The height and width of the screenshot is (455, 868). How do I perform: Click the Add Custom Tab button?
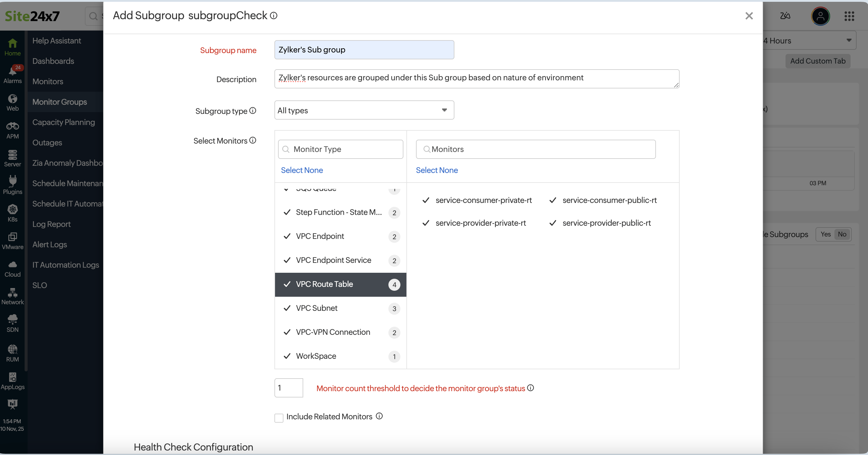point(818,61)
